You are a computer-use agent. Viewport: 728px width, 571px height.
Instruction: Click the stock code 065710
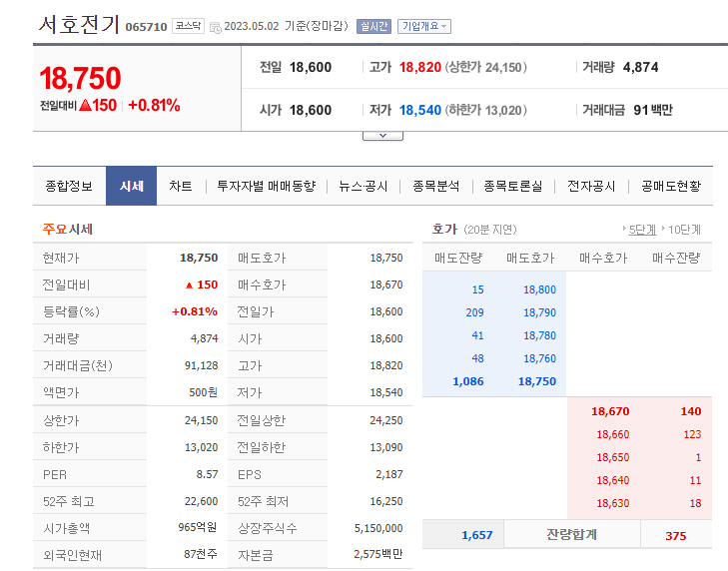[x=146, y=27]
